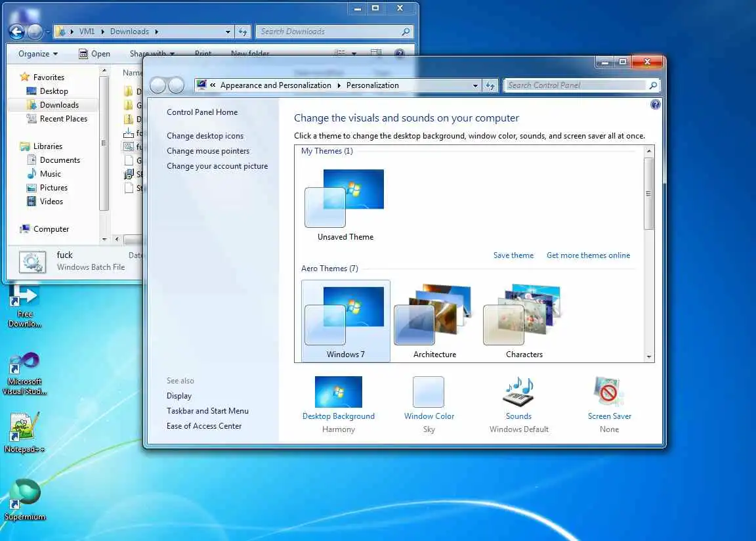The width and height of the screenshot is (756, 541).
Task: Open Change mouse pointers link
Action: coord(208,151)
